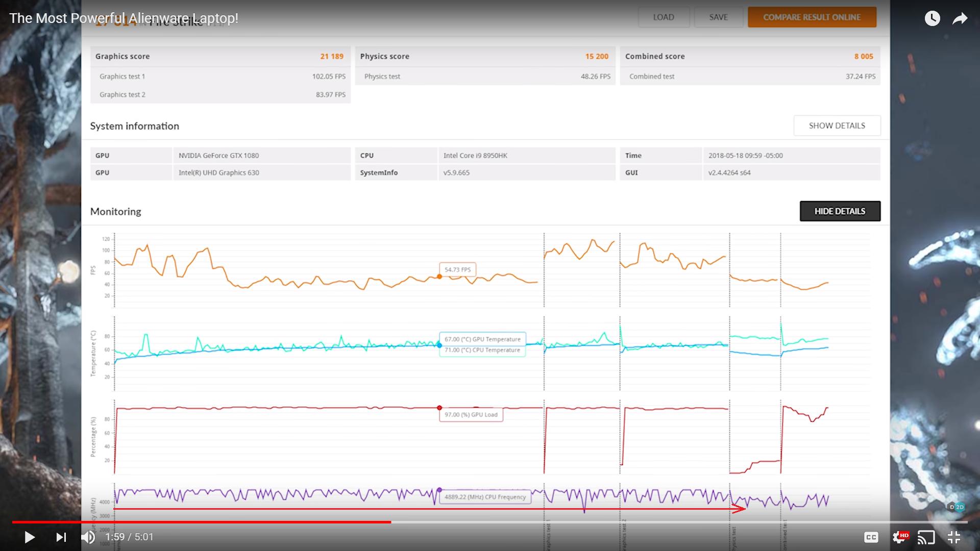The height and width of the screenshot is (551, 980).
Task: Click the SHOW DETAILS button
Action: [x=837, y=126]
